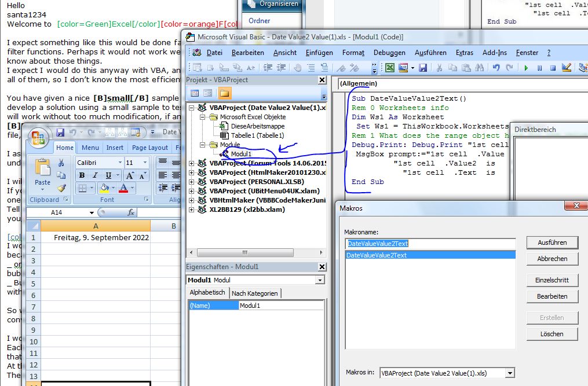The height and width of the screenshot is (386, 588).
Task: Toggle Bold in Excel Font group
Action: [x=82, y=175]
